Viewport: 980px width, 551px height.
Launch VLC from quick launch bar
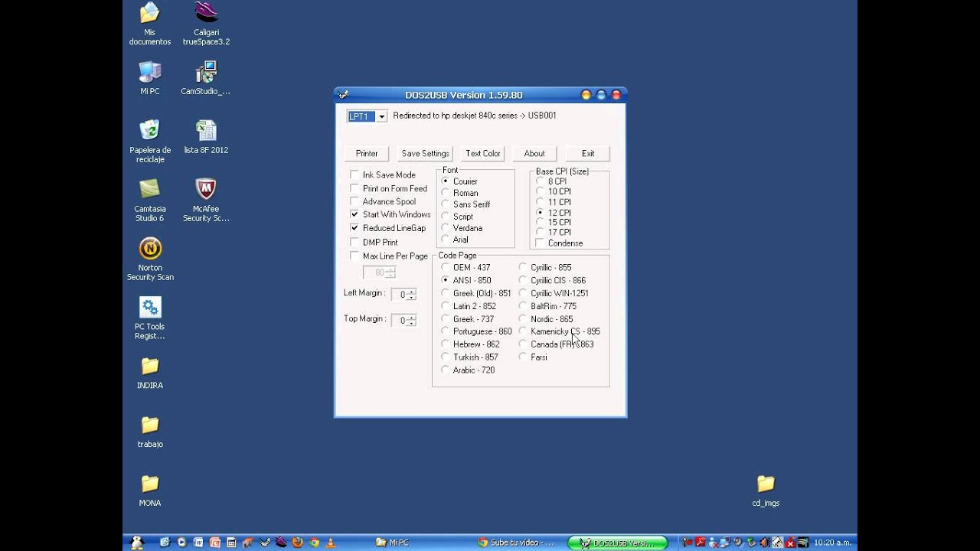point(331,543)
